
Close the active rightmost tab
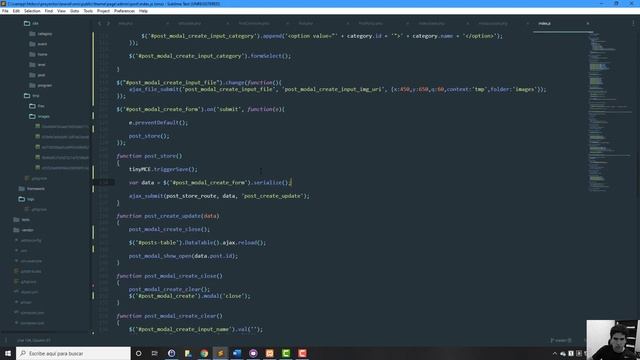pyautogui.click(x=588, y=24)
